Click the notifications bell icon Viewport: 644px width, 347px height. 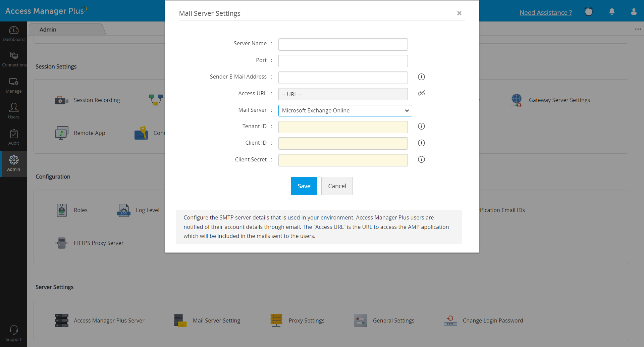[612, 12]
